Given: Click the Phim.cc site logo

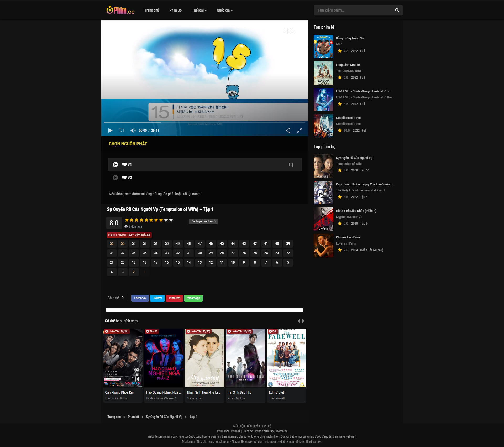Looking at the screenshot, I should pos(120,10).
